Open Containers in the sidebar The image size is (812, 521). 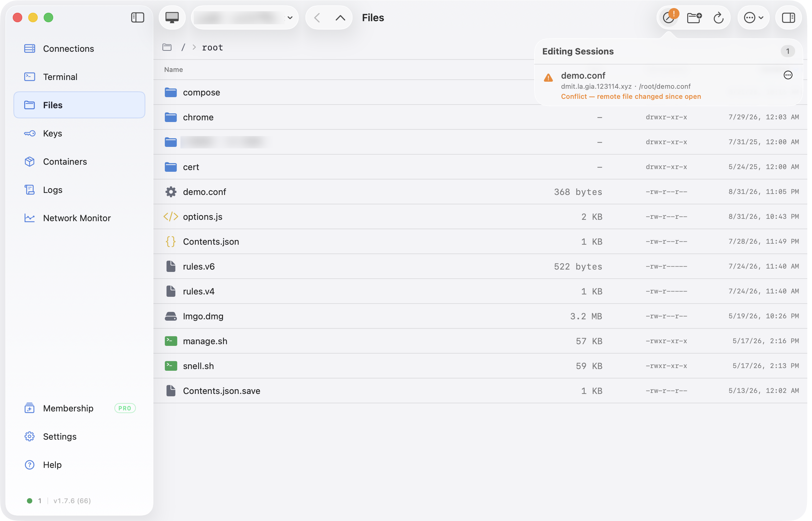(x=79, y=162)
